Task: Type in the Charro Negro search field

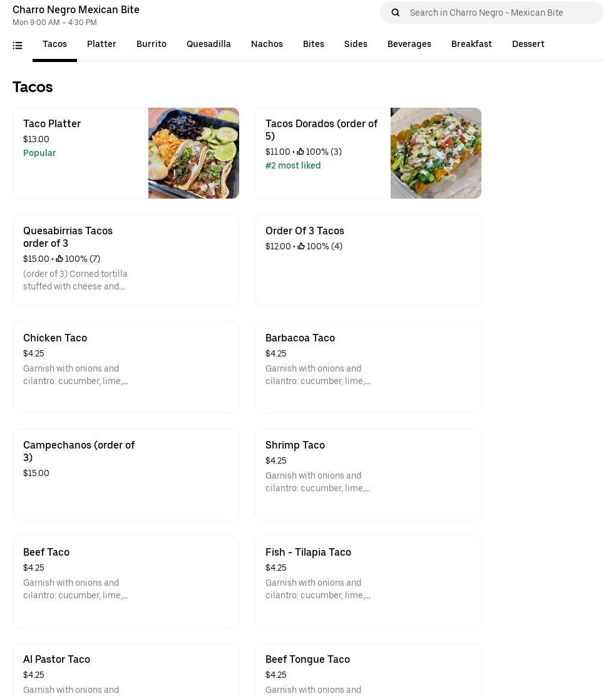Action: click(x=501, y=13)
